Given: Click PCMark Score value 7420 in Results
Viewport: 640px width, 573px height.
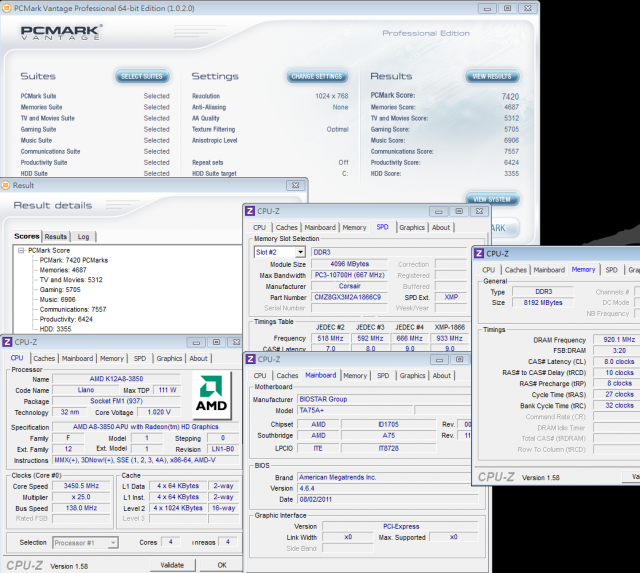Looking at the screenshot, I should (x=510, y=96).
